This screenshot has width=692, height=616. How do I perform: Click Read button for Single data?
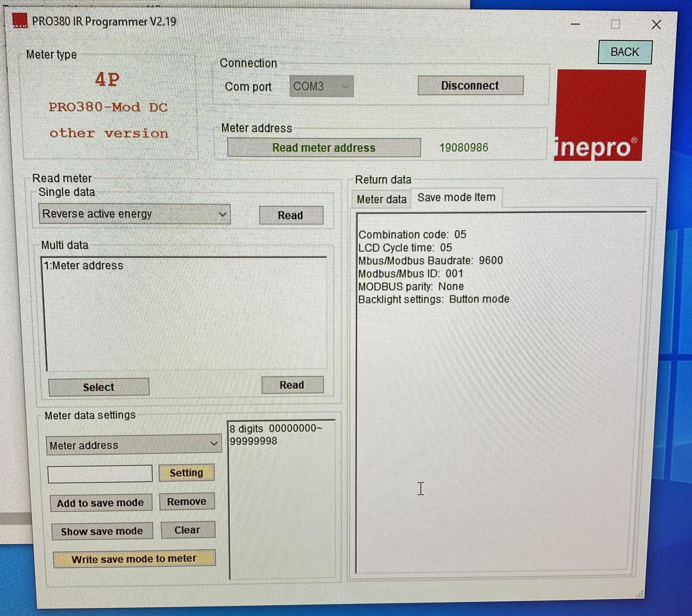click(x=291, y=215)
